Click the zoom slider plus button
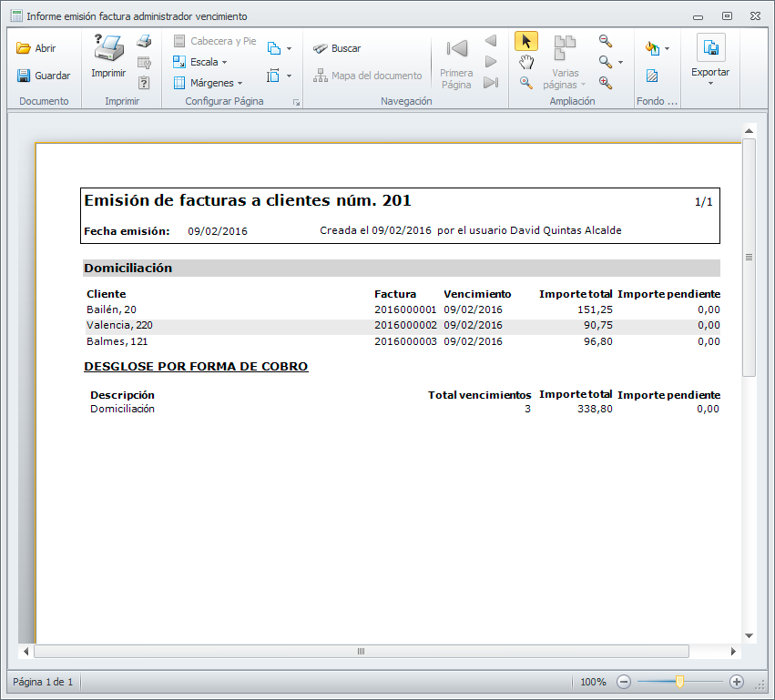This screenshot has width=775, height=700. pos(737,682)
